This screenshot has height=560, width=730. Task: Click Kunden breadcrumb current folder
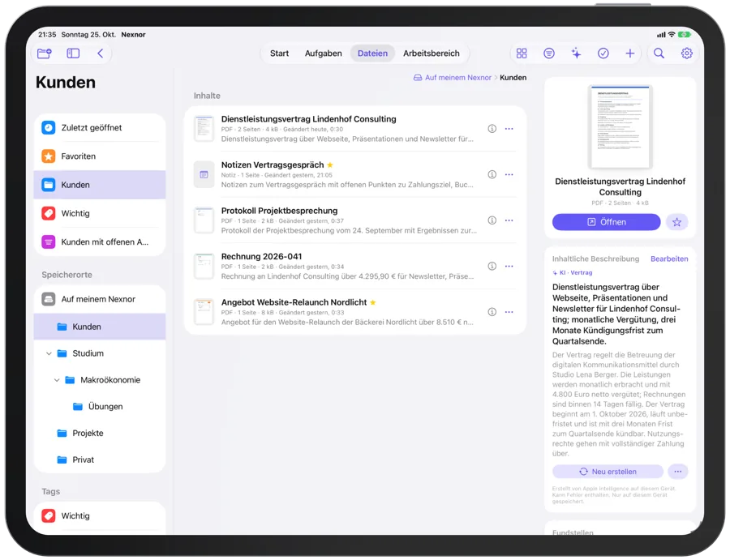coord(513,78)
